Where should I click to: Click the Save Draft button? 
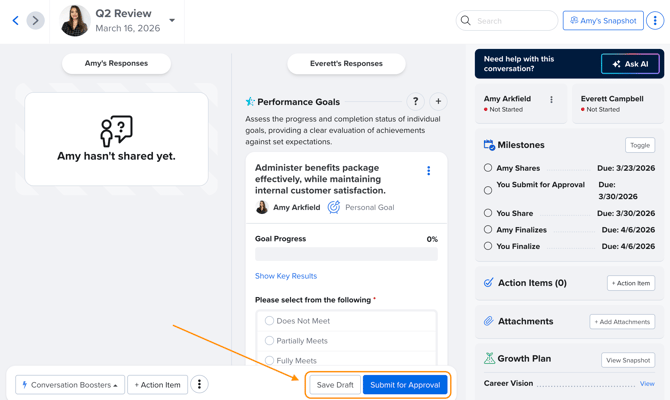335,384
